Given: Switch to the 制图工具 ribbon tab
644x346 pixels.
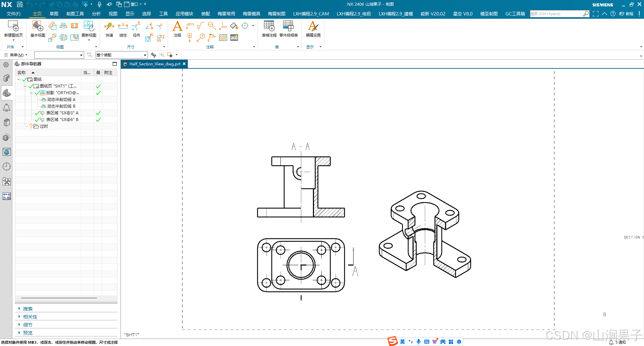Looking at the screenshot, I should 75,14.
